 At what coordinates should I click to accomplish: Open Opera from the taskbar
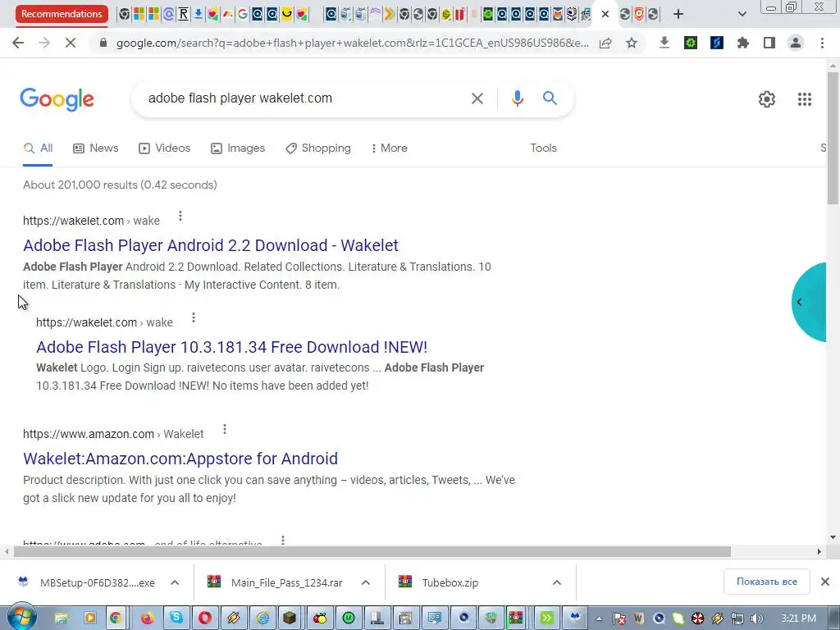tap(205, 619)
